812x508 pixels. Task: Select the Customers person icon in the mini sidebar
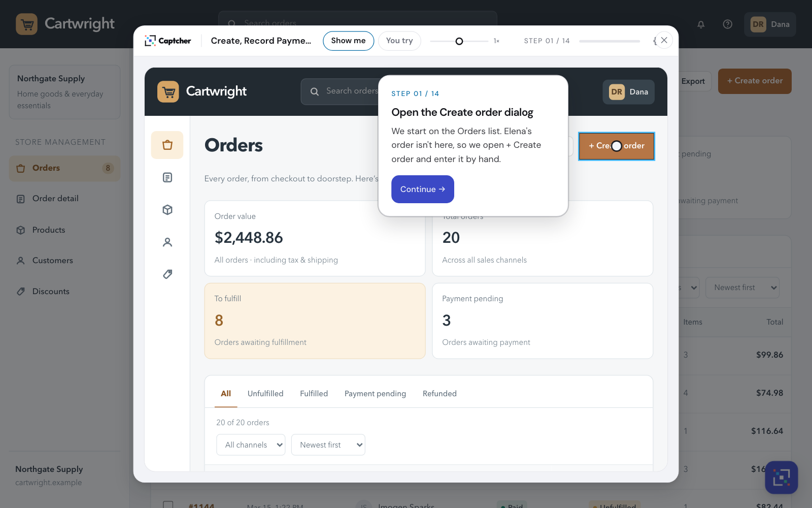pos(167,242)
